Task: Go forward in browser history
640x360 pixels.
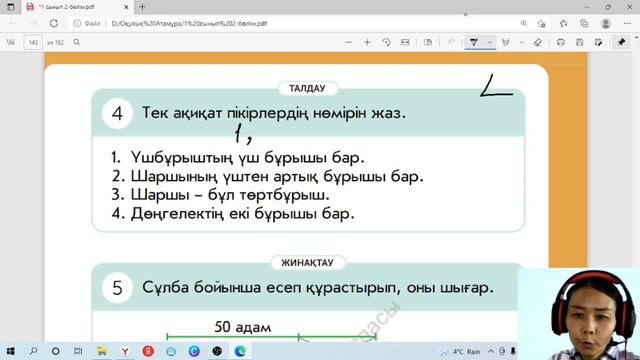Action: (x=33, y=23)
